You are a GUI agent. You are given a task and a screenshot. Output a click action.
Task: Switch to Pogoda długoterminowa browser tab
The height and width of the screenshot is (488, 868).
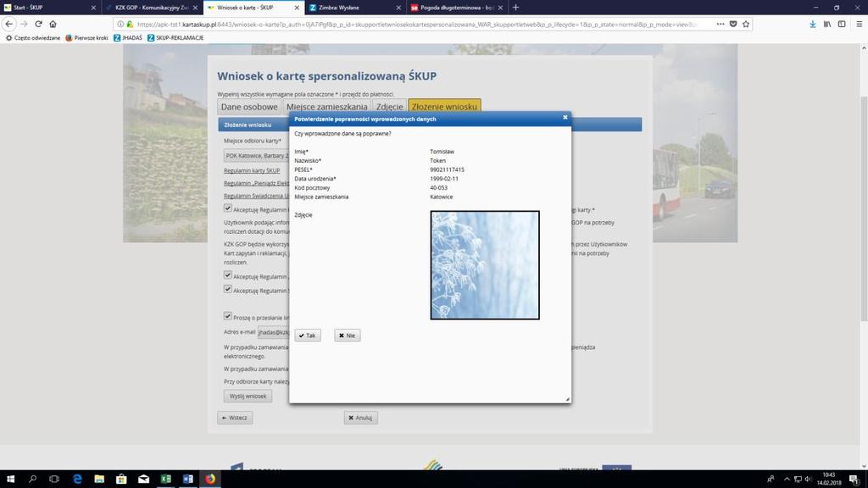click(456, 8)
